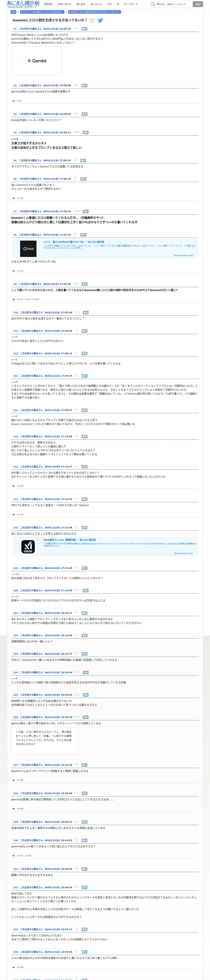Click the 検索 search button
Screen dimensions: 210x980
198,4
